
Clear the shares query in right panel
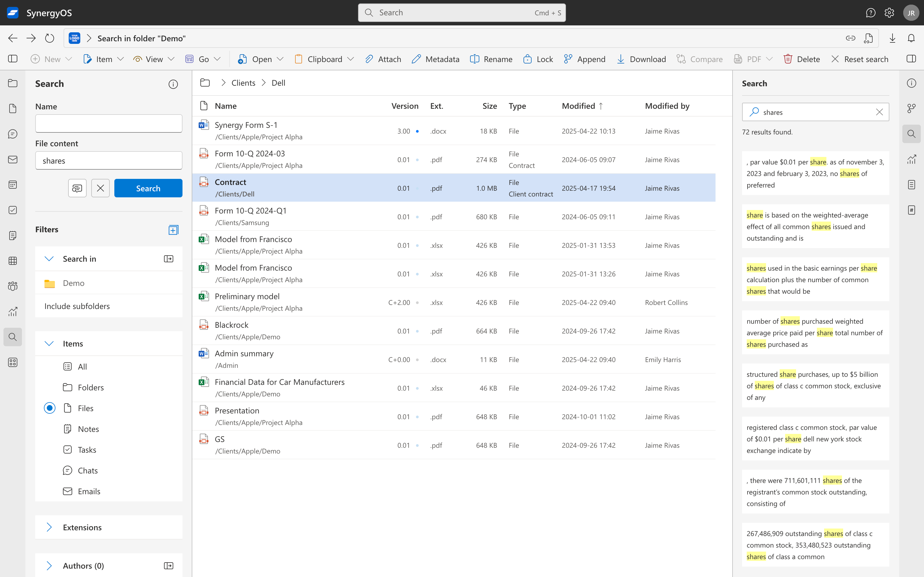(x=879, y=112)
